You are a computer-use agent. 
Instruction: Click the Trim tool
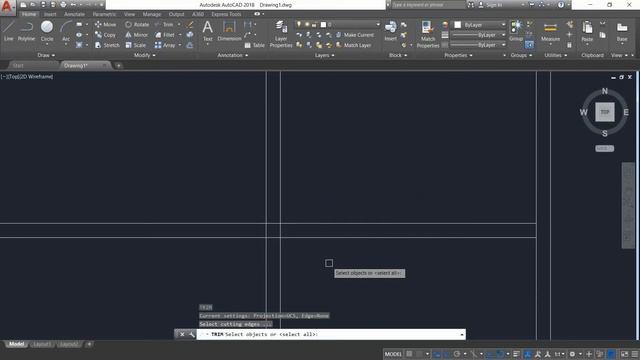[x=164, y=24]
